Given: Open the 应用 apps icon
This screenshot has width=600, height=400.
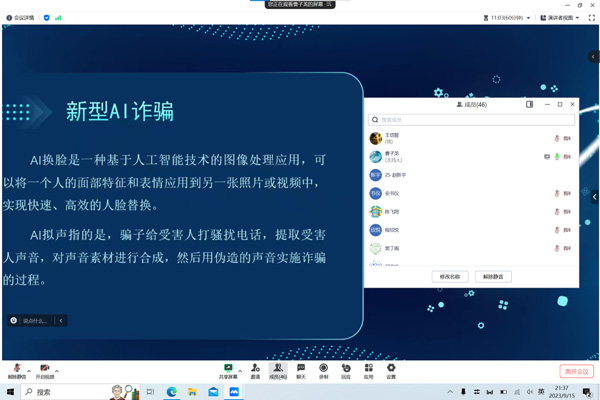Looking at the screenshot, I should pyautogui.click(x=368, y=370).
